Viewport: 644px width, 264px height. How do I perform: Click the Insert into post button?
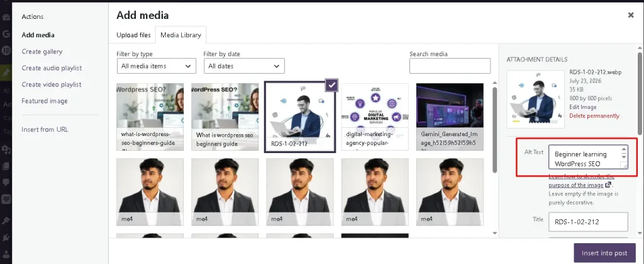click(604, 253)
